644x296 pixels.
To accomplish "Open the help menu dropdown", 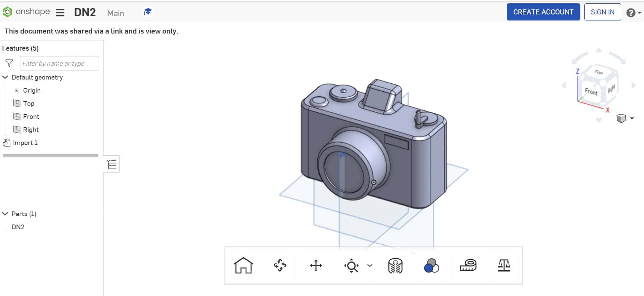I will (634, 13).
